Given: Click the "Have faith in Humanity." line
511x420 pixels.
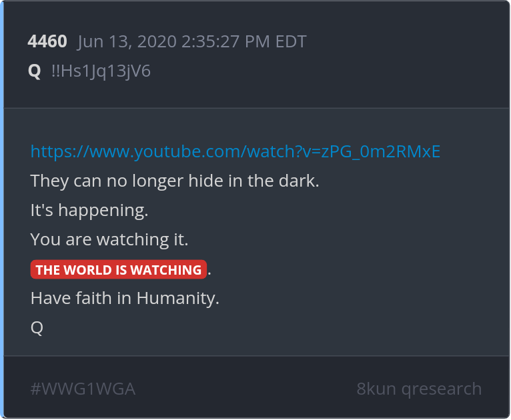Looking at the screenshot, I should coord(125,298).
